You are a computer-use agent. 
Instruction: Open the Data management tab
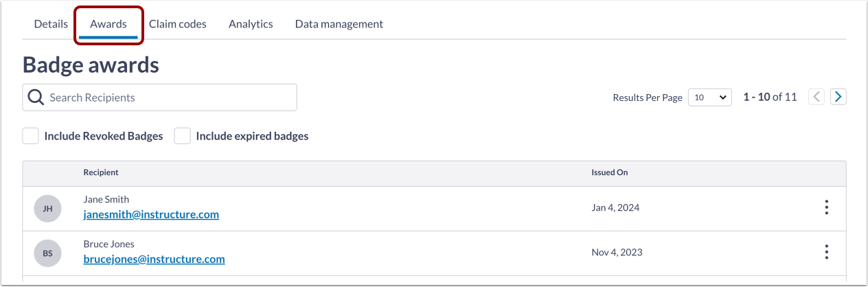(x=339, y=24)
